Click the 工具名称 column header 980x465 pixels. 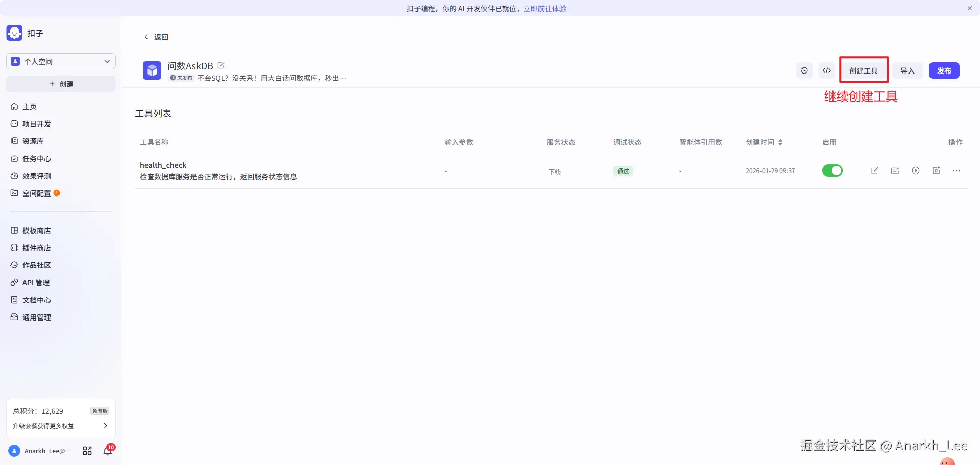pos(154,142)
